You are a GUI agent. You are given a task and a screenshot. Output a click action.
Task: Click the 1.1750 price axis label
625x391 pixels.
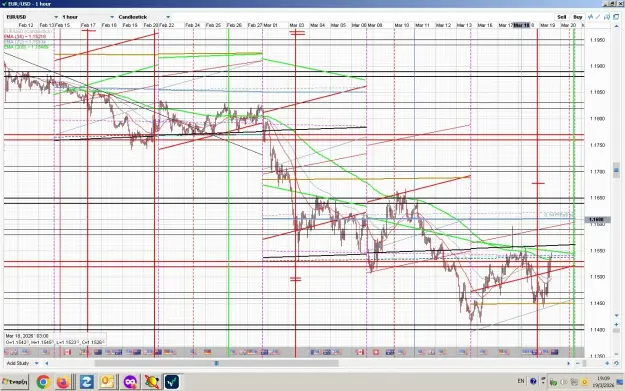coord(597,145)
